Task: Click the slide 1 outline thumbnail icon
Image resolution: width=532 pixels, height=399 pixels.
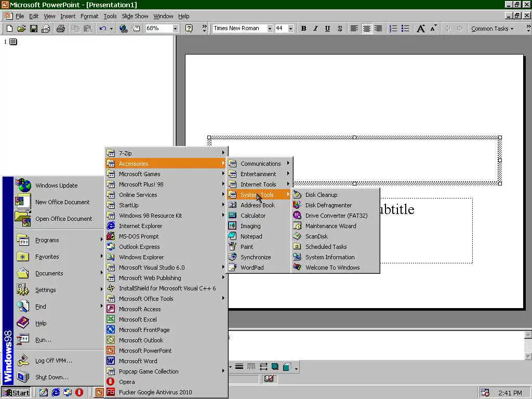Action: [x=13, y=42]
